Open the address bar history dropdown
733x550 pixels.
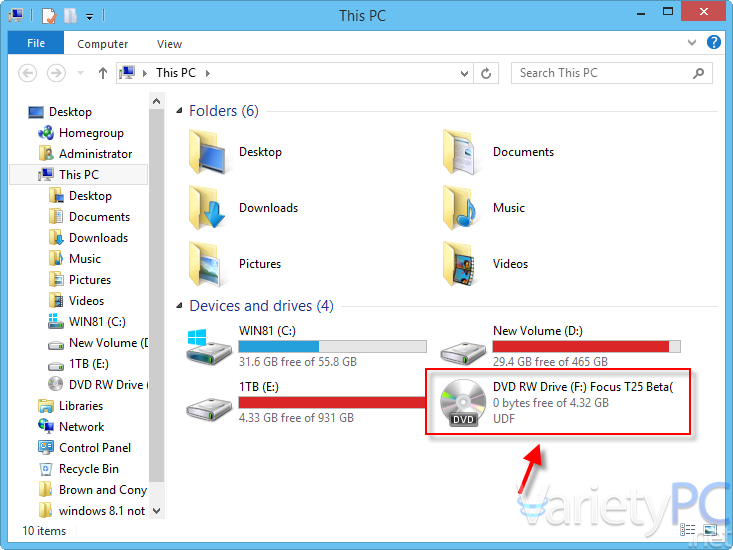(464, 73)
